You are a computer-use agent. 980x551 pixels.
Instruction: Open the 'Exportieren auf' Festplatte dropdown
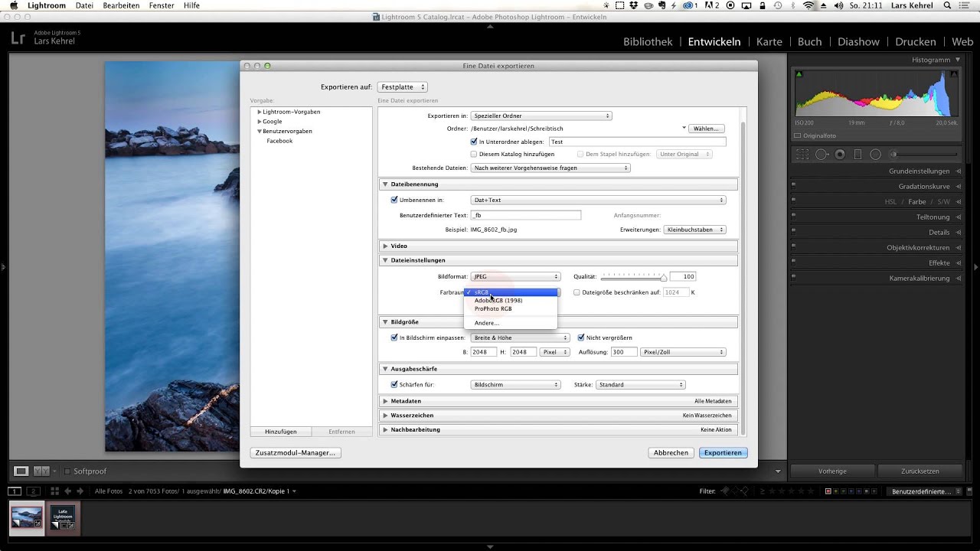[402, 87]
